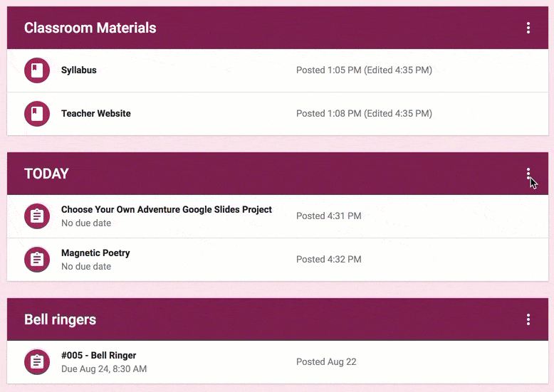The height and width of the screenshot is (392, 554).
Task: Open Choose Your Own Adventure Google Slides Project
Action: tap(167, 209)
